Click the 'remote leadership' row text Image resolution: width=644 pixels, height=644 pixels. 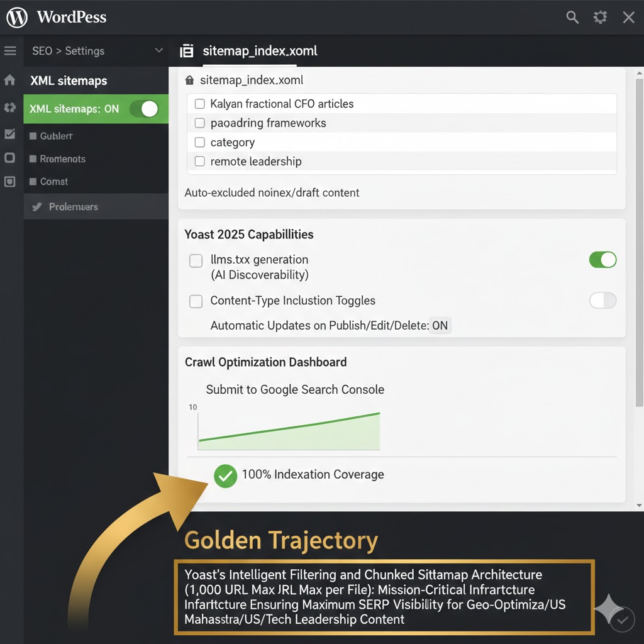tap(256, 162)
